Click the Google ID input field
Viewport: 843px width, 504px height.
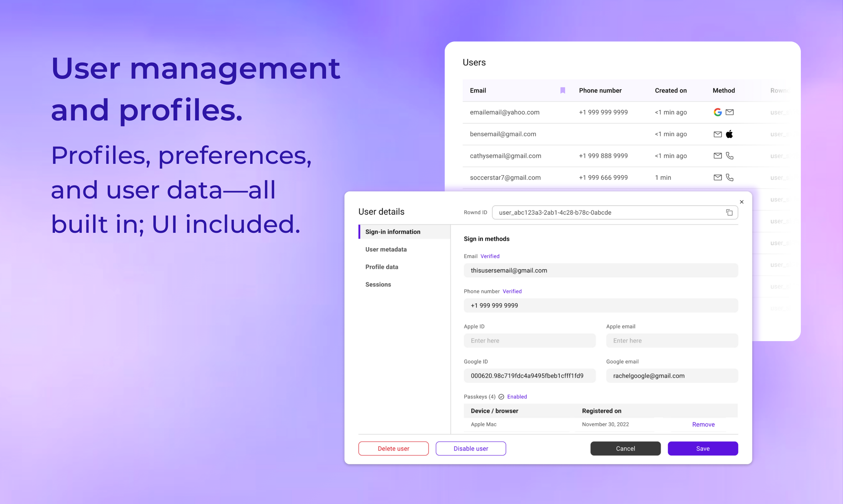[530, 376]
